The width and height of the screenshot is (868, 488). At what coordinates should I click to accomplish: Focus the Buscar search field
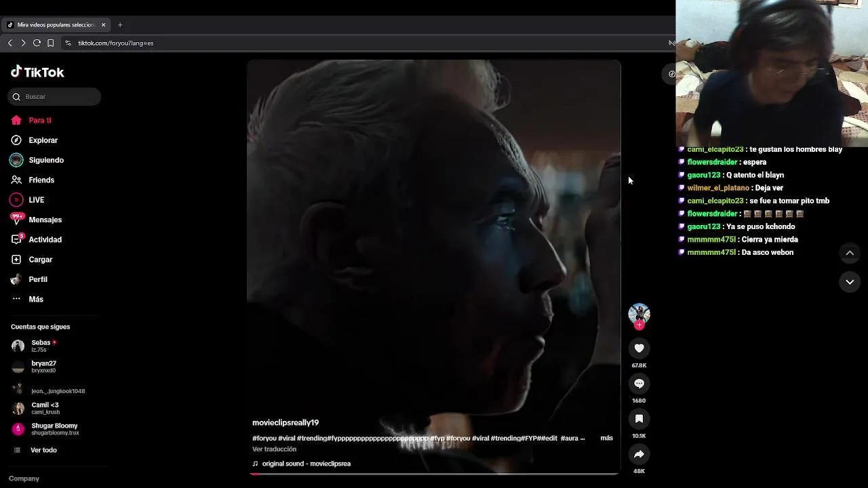pos(54,97)
